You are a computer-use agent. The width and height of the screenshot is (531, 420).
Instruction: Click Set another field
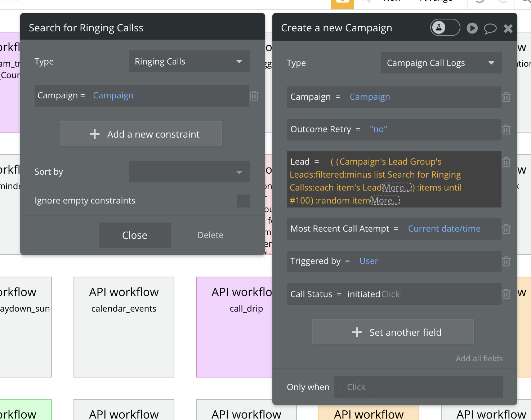[393, 332]
